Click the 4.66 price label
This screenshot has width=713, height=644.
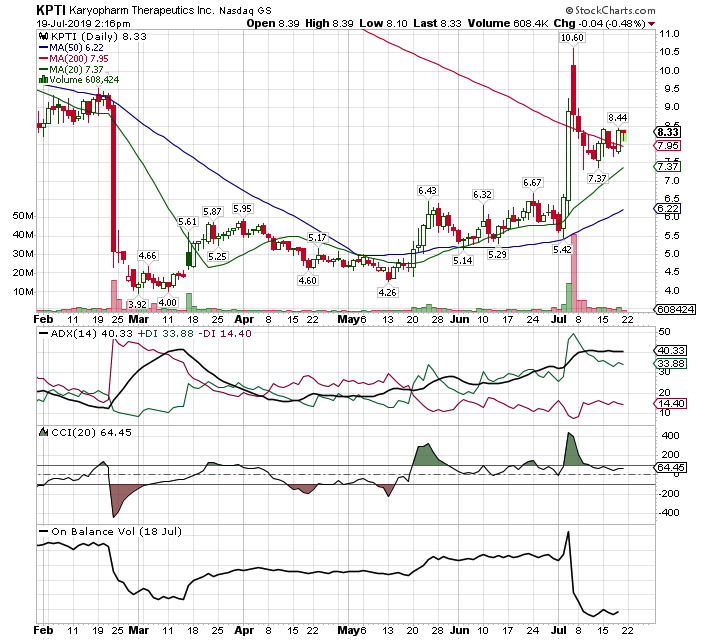pyautogui.click(x=147, y=256)
